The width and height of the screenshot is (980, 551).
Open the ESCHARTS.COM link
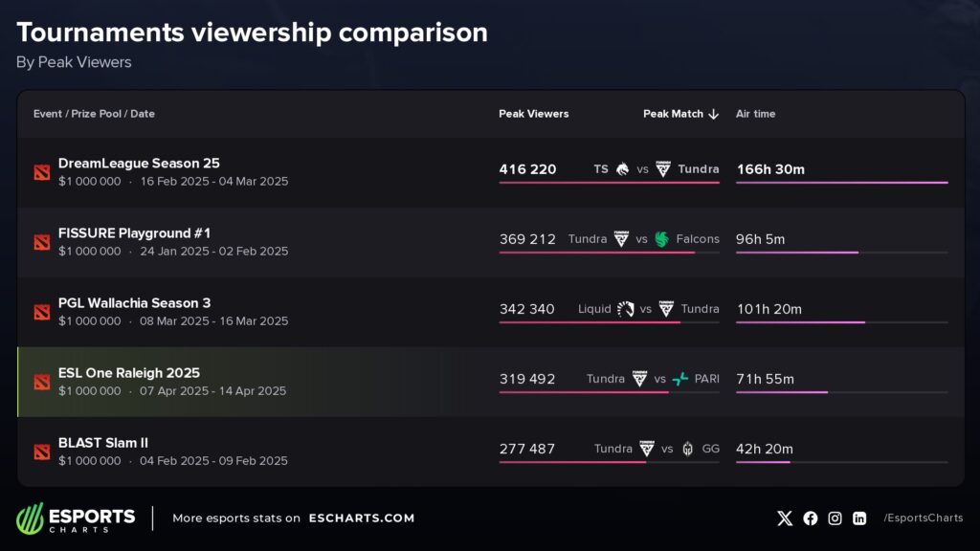tap(361, 518)
